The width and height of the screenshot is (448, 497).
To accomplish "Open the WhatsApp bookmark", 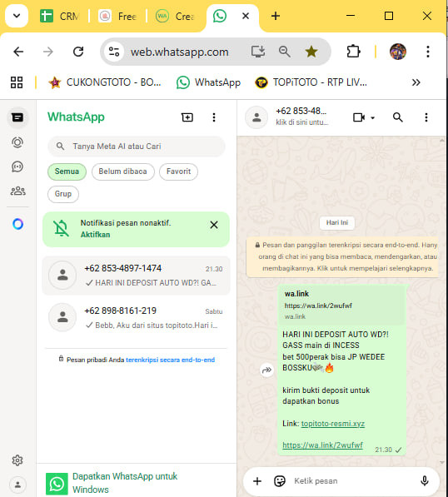I will click(209, 82).
